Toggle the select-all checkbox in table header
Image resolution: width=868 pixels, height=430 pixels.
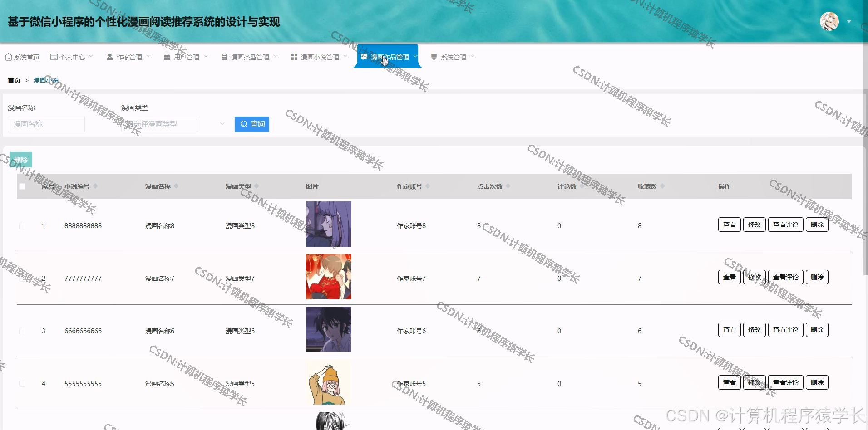[x=22, y=186]
